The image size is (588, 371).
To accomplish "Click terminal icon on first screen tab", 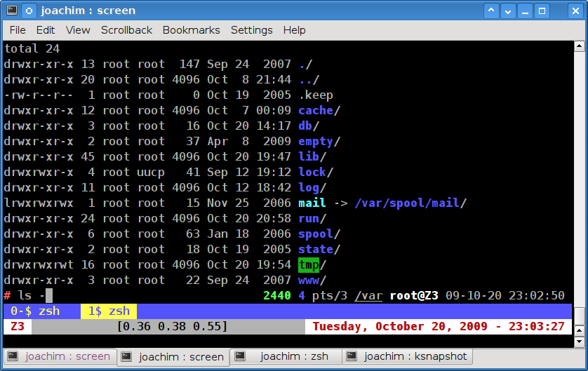I will 13,356.
